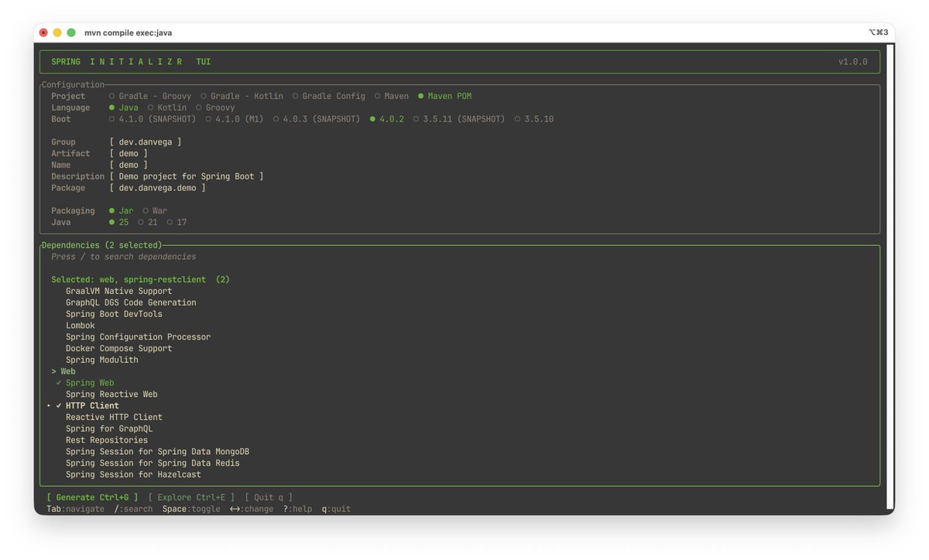Select Boot version 4.1.0 (M1)
The image size is (929, 560).
click(x=235, y=119)
